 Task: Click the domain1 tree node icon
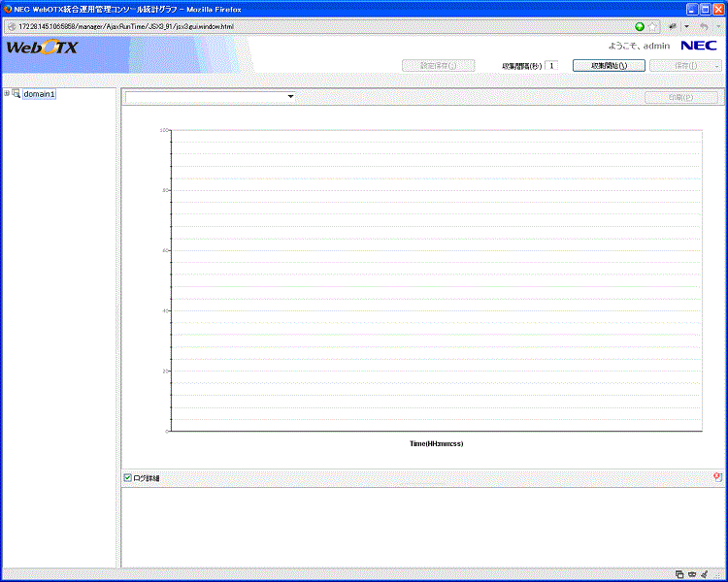pyautogui.click(x=16, y=94)
